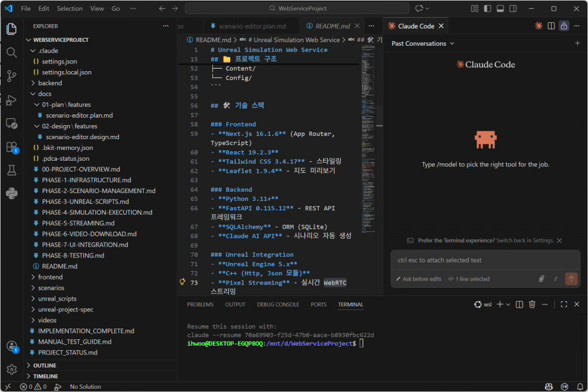Toggle Ask before edits mode

coord(418,279)
